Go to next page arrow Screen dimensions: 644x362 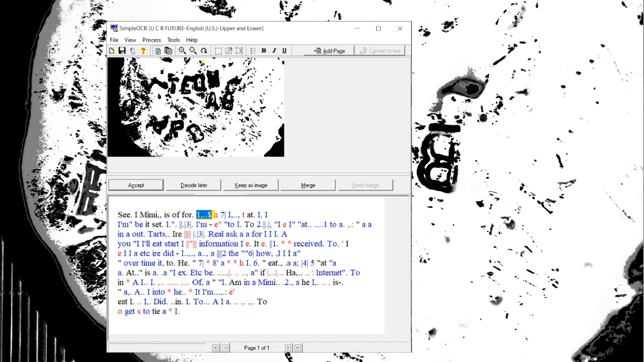(288, 348)
